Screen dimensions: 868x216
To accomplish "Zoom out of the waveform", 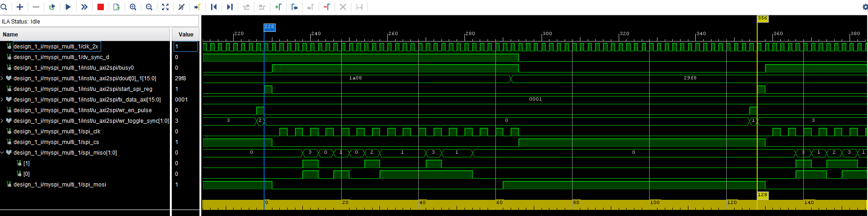I will coord(149,7).
